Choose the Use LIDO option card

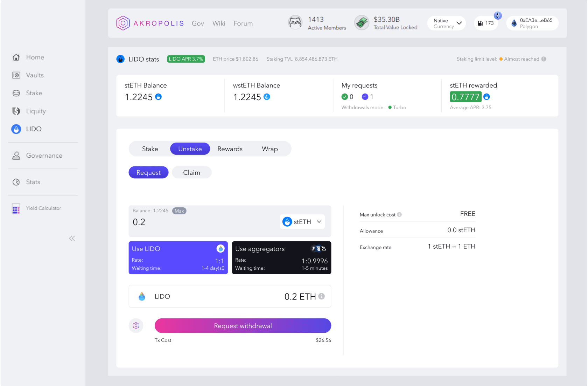(178, 258)
